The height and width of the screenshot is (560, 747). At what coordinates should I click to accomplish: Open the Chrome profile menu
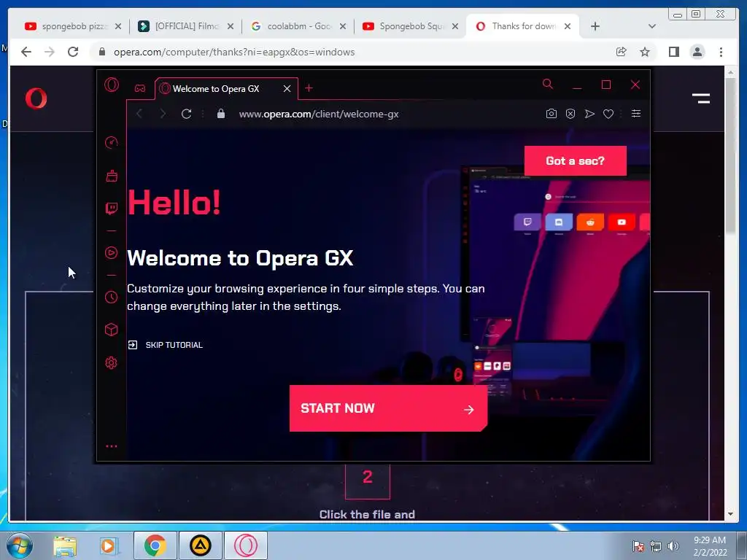coord(697,52)
